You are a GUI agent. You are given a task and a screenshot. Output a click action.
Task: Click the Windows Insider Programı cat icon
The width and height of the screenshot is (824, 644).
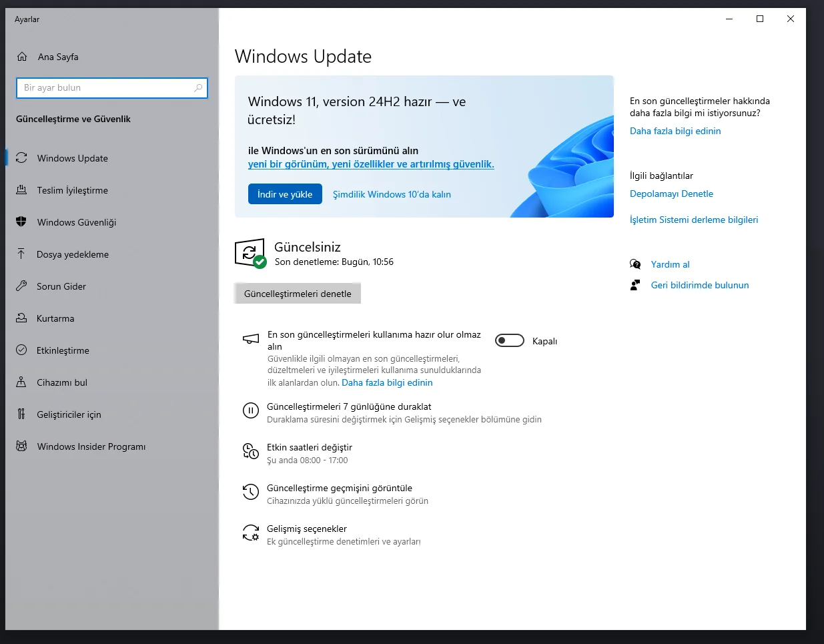point(21,446)
